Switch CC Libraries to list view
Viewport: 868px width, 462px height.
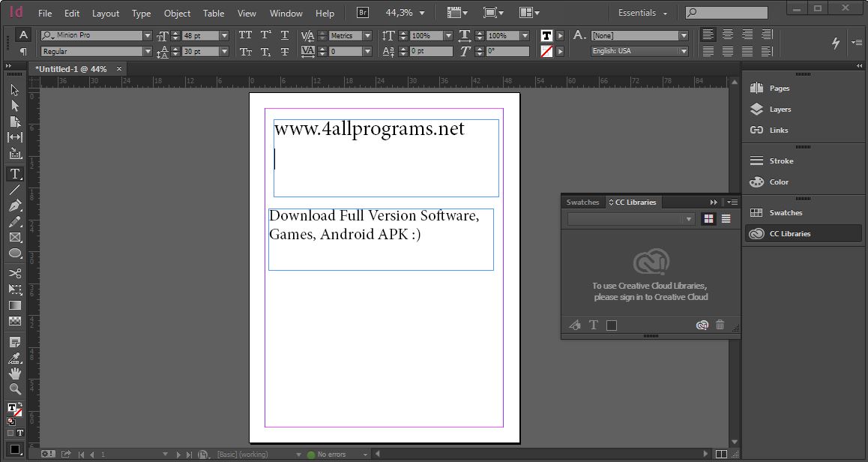(726, 219)
